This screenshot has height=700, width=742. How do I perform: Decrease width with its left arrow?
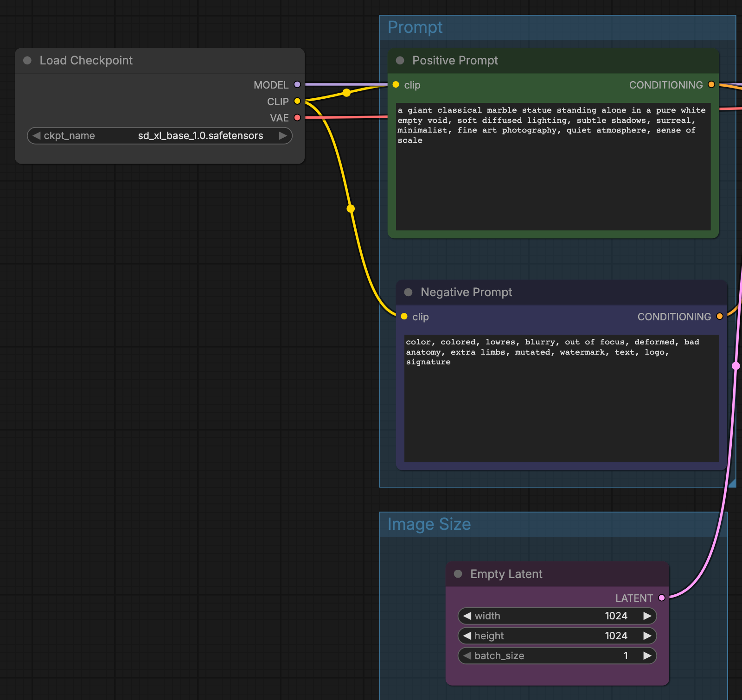467,616
